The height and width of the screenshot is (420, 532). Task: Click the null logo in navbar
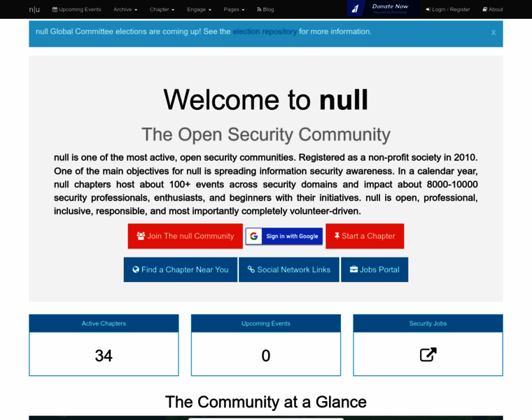[34, 9]
